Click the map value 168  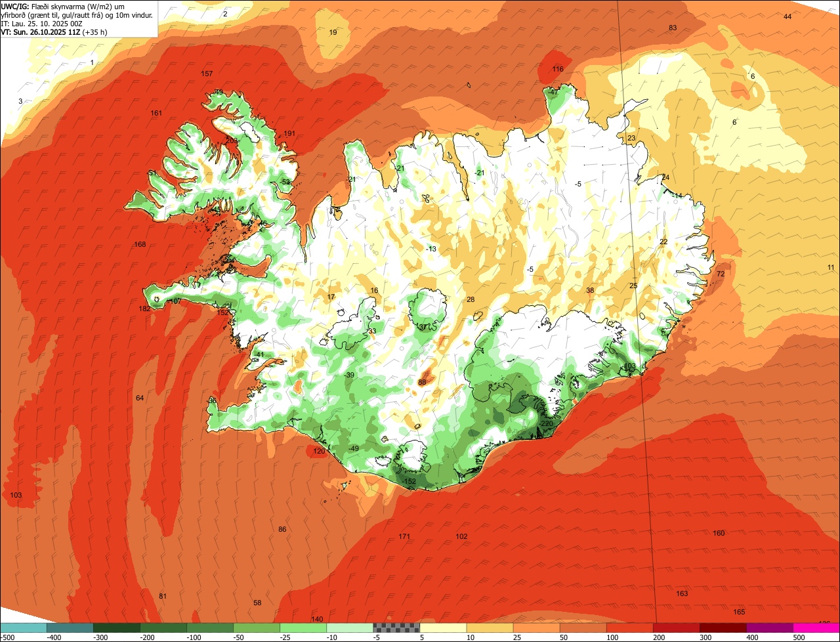[x=140, y=244]
